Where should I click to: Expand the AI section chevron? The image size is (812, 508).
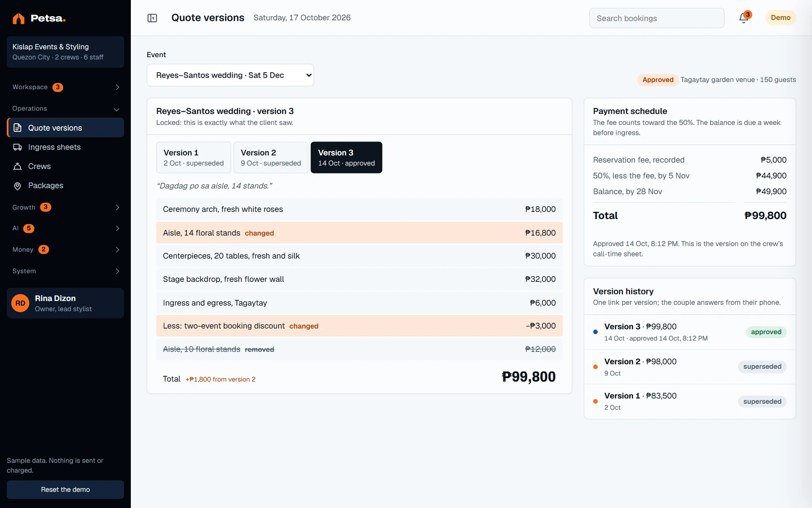pos(117,228)
